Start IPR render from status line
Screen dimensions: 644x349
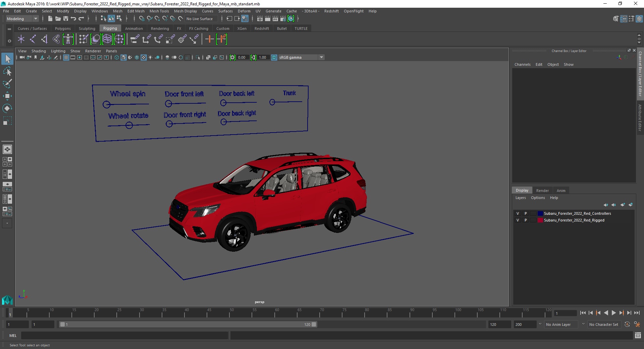click(275, 19)
